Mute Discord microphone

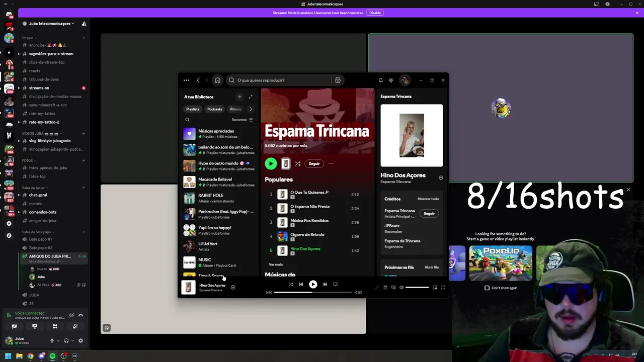click(52, 341)
